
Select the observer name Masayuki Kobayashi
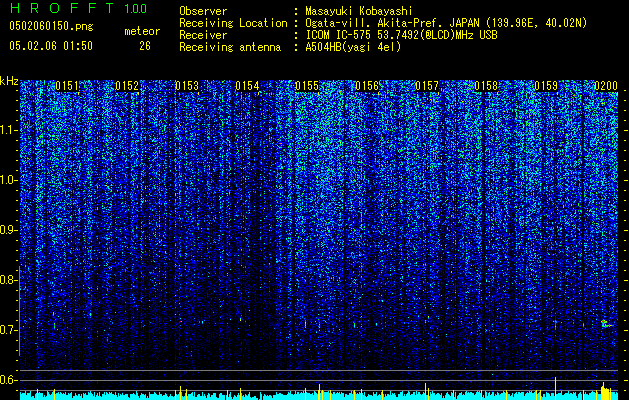[359, 12]
